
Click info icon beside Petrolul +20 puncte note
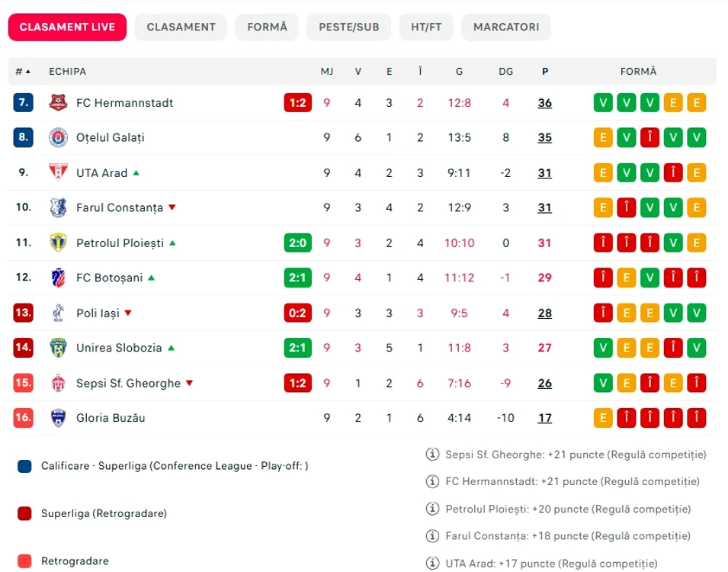(x=432, y=509)
